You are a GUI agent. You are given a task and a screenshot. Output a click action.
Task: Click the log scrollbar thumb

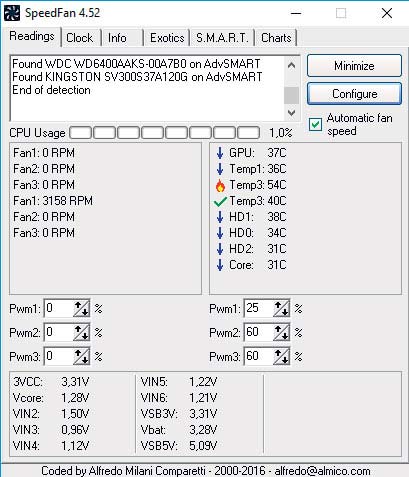coord(291,96)
